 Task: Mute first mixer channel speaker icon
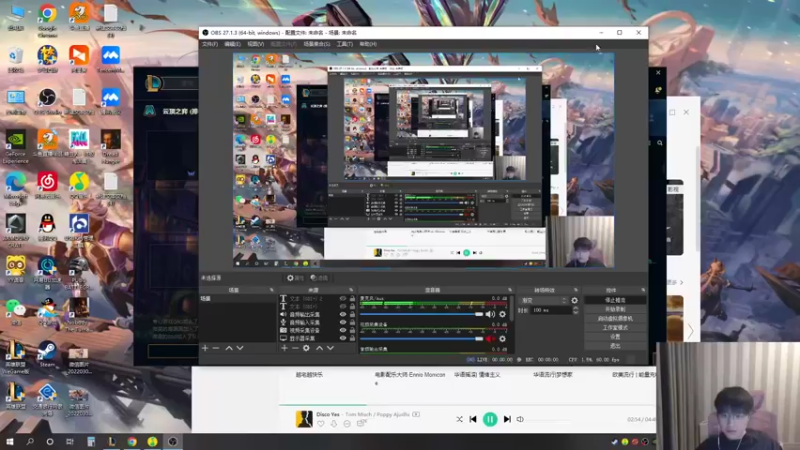[x=490, y=314]
